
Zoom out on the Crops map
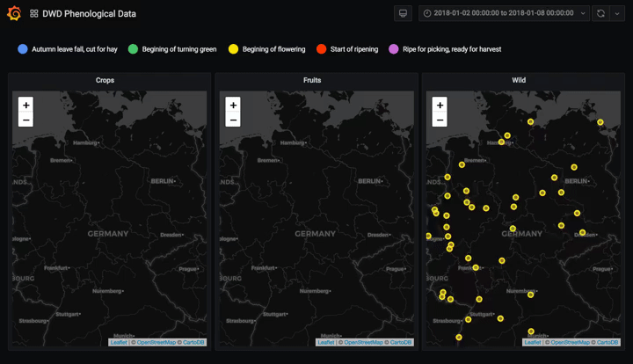[25, 120]
